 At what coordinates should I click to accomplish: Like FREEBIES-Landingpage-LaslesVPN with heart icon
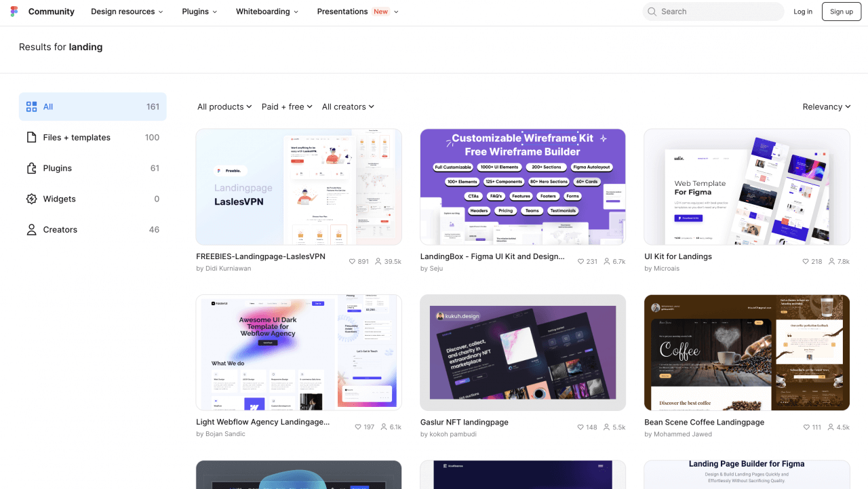352,262
